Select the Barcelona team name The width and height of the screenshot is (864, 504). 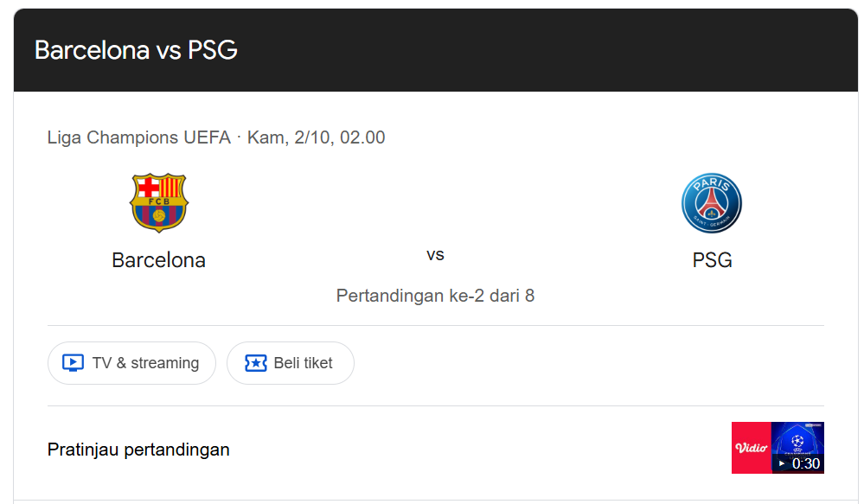(158, 260)
